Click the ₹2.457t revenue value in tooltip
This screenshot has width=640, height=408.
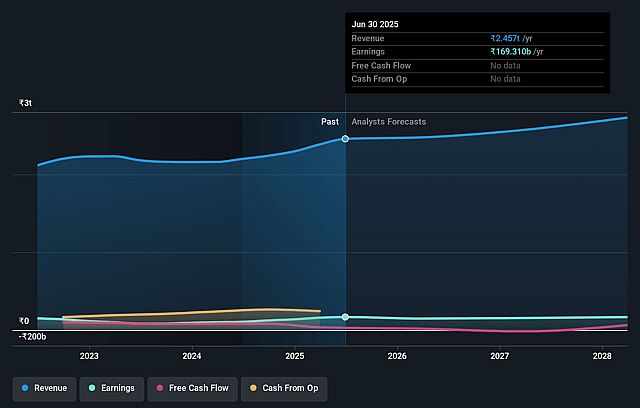[505, 38]
